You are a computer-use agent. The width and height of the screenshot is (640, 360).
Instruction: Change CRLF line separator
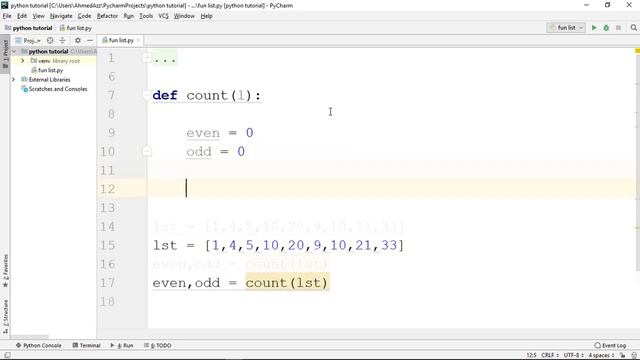click(x=550, y=356)
